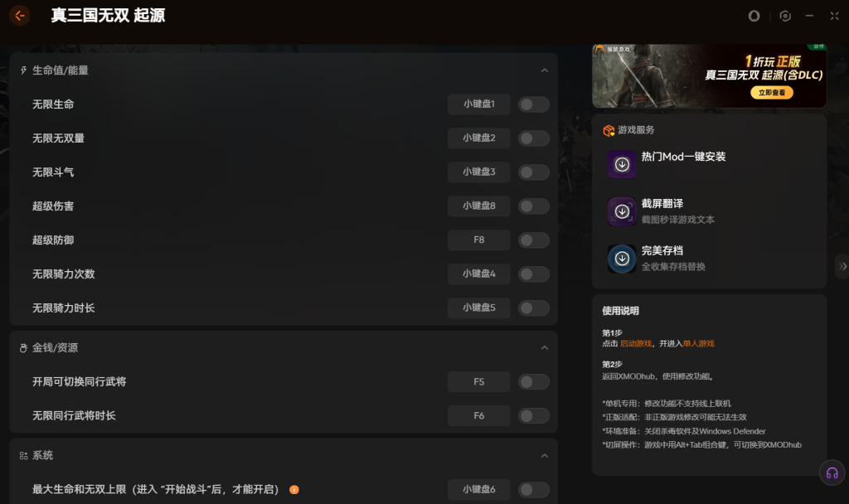Image resolution: width=849 pixels, height=504 pixels.
Task: Change the 超级防御 F8 hotkey field
Action: pyautogui.click(x=478, y=240)
